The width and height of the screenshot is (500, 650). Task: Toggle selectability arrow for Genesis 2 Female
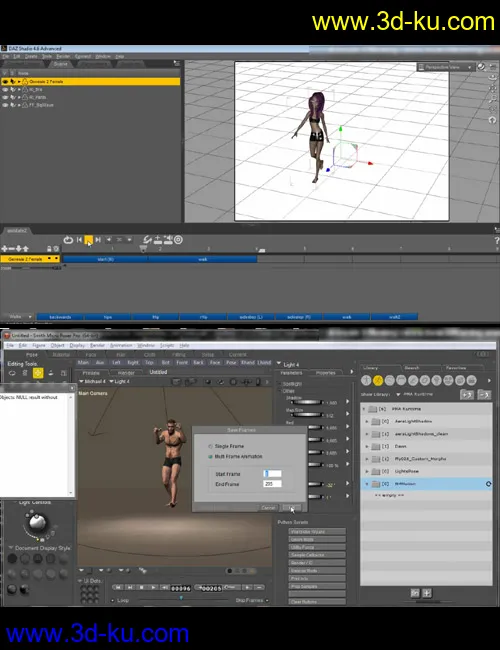click(x=12, y=82)
